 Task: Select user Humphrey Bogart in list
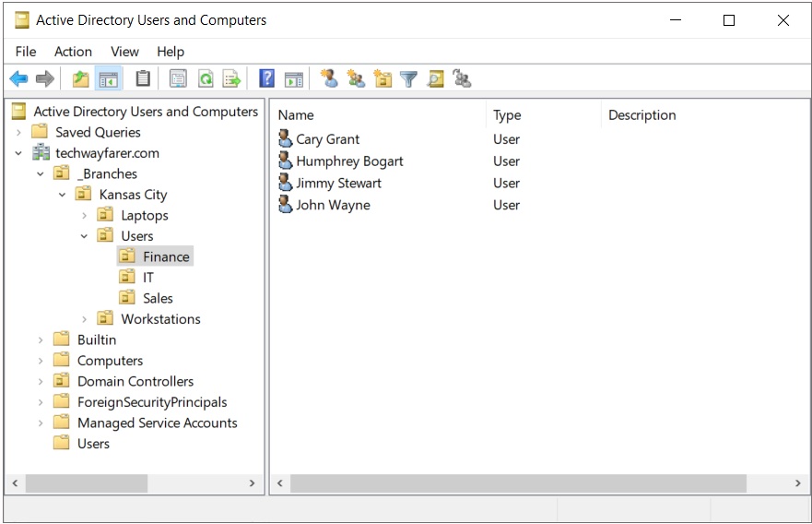[x=349, y=161]
